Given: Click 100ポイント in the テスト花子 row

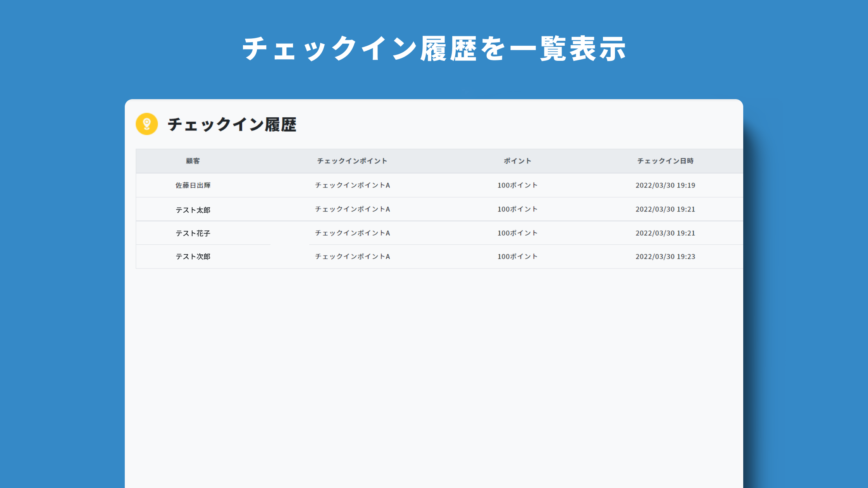Looking at the screenshot, I should click(x=517, y=233).
